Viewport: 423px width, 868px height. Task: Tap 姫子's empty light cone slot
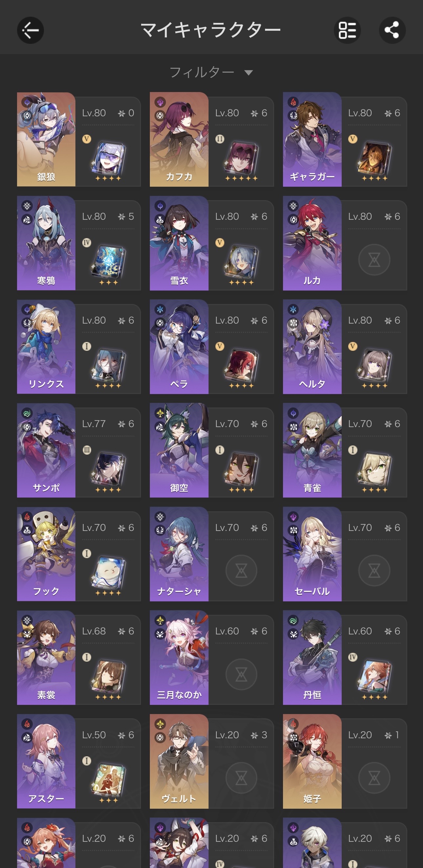pyautogui.click(x=374, y=778)
